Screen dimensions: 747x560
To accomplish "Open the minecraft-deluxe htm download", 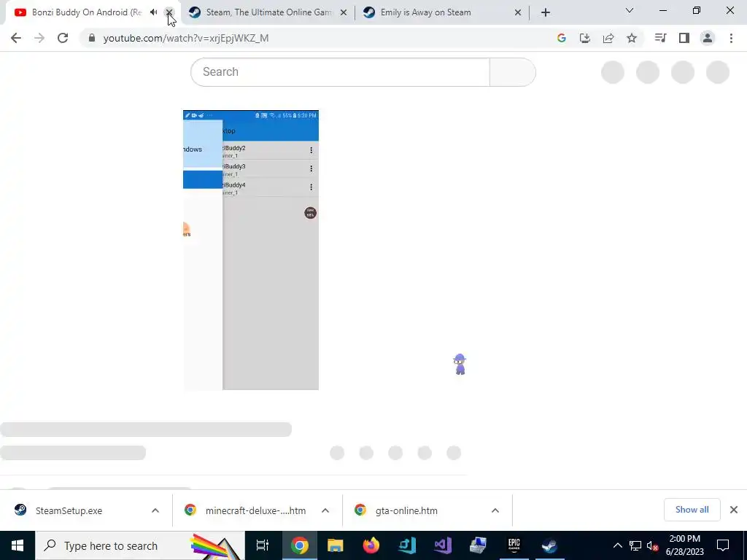I will 256,510.
